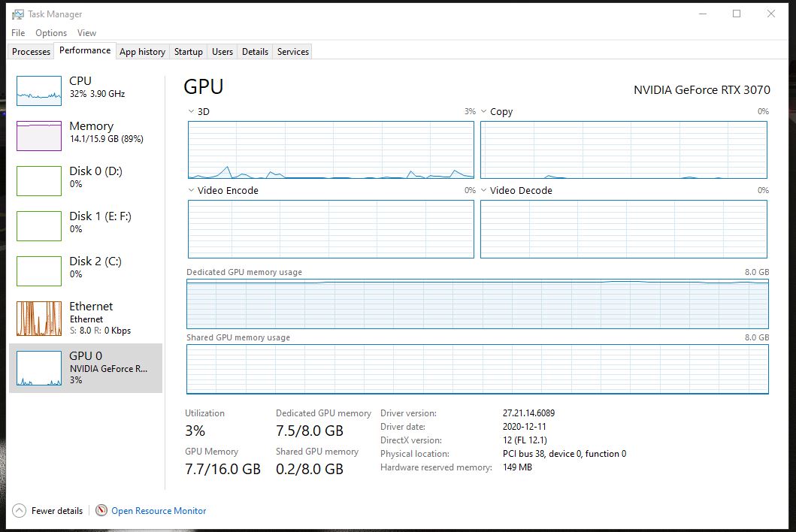This screenshot has width=796, height=532.
Task: Switch to the Startup tab
Action: [x=188, y=52]
